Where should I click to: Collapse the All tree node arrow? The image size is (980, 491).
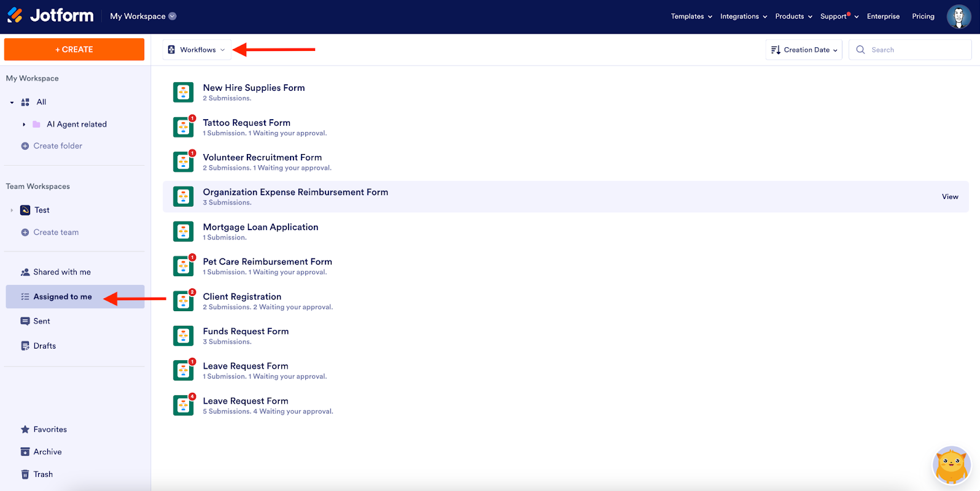pos(12,102)
